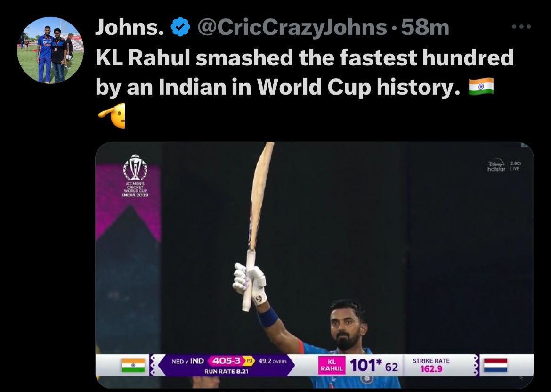Click the pink KL Rahul name tag
This screenshot has height=392, width=551.
point(332,365)
